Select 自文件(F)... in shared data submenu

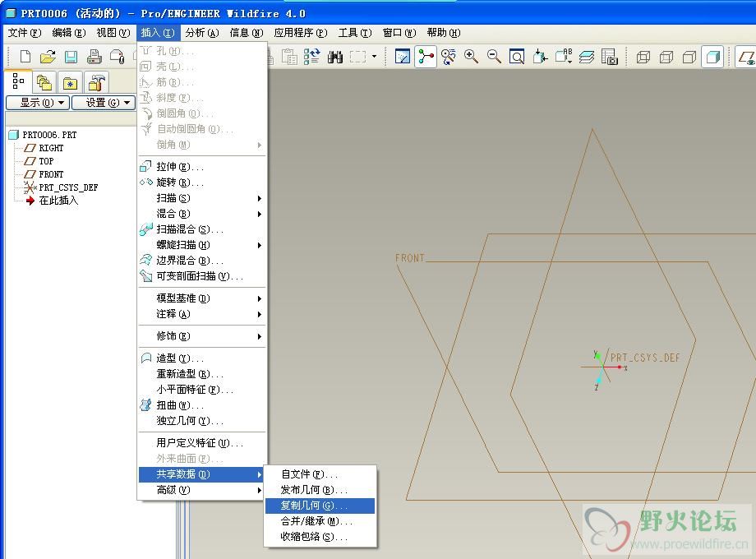tap(320, 474)
